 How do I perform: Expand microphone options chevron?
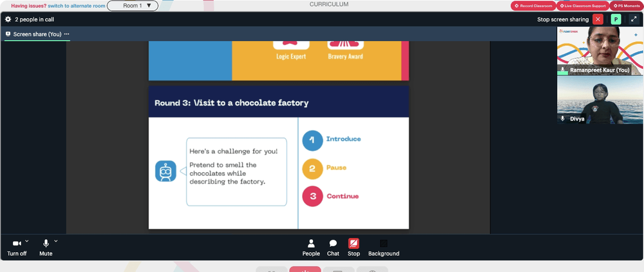[x=56, y=241]
